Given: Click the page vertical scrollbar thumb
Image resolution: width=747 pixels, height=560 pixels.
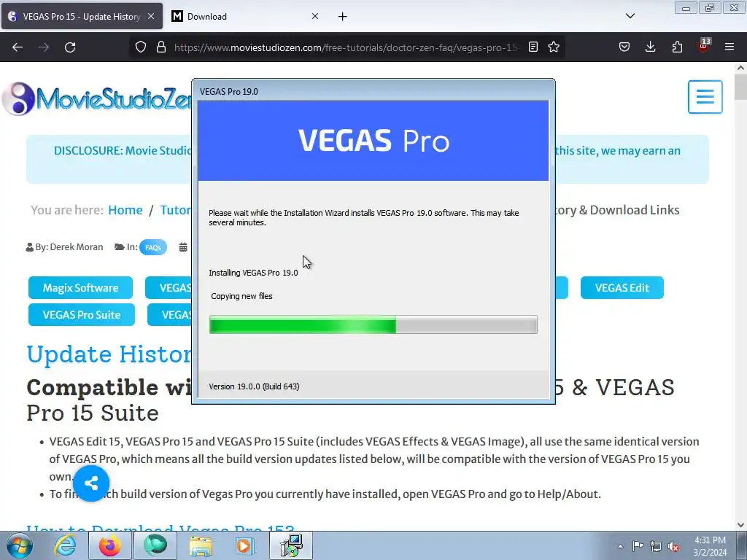Looking at the screenshot, I should pyautogui.click(x=740, y=87).
